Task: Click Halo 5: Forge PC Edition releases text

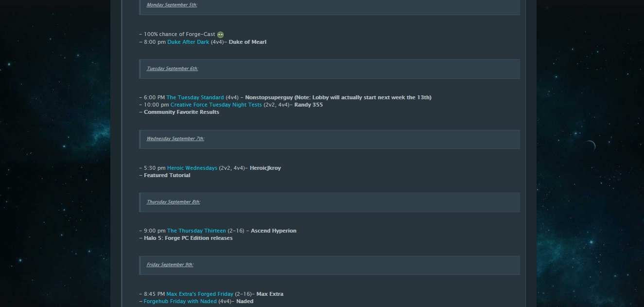Action: pyautogui.click(x=188, y=238)
